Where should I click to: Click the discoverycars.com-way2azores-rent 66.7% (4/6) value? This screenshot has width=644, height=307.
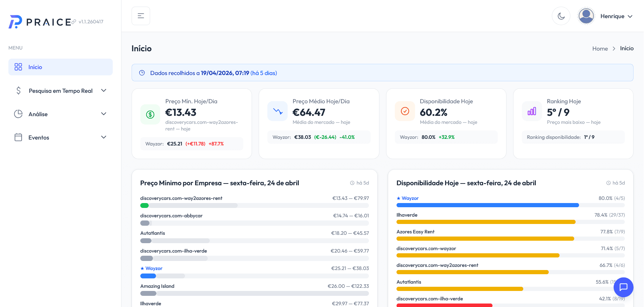coord(612,265)
